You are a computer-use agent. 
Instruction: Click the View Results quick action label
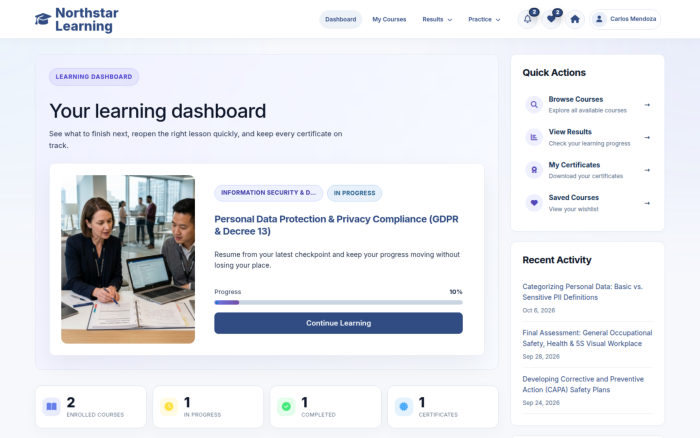point(570,132)
